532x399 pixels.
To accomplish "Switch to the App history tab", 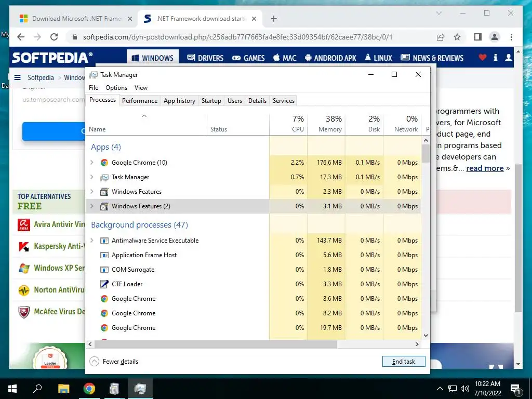I will tap(179, 101).
